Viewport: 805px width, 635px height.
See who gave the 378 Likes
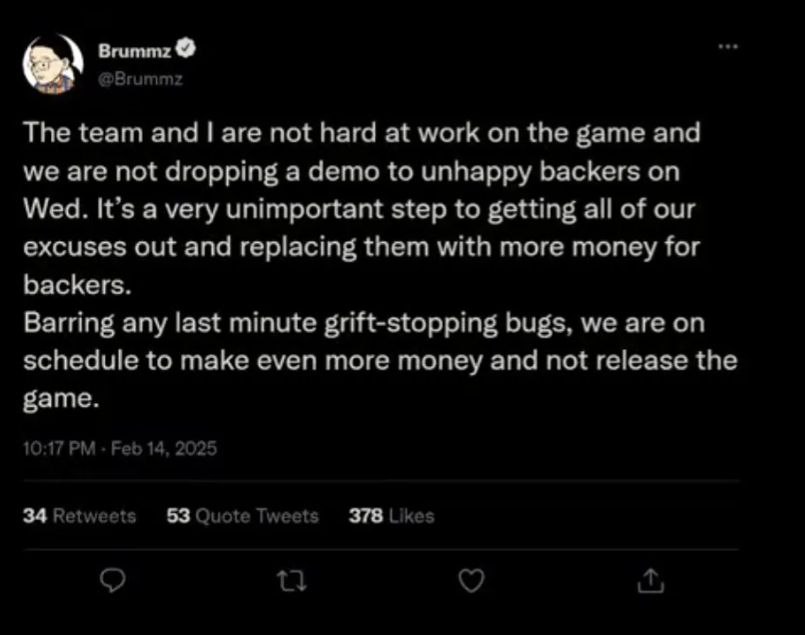[391, 516]
